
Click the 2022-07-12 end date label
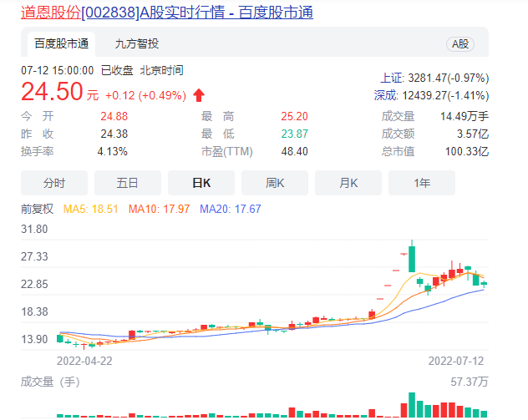pyautogui.click(x=456, y=361)
